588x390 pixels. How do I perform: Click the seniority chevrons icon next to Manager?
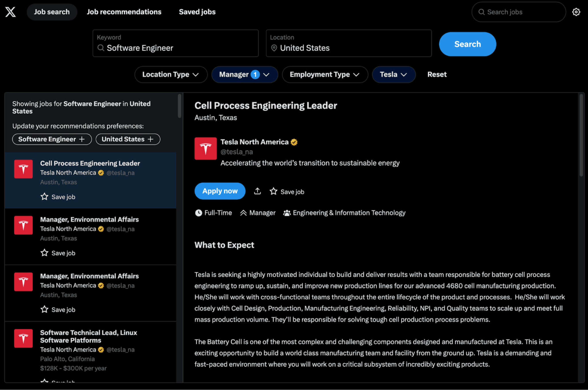(244, 213)
